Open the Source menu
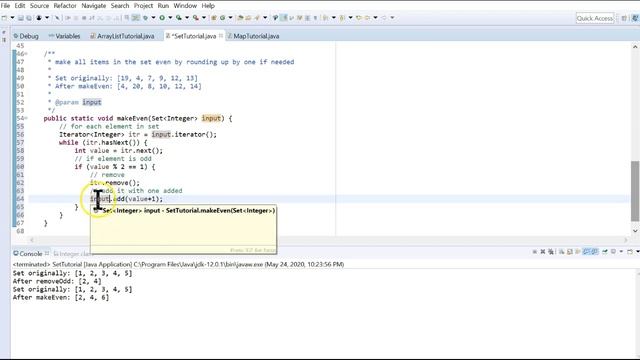This screenshot has width=640, height=360. (39, 6)
